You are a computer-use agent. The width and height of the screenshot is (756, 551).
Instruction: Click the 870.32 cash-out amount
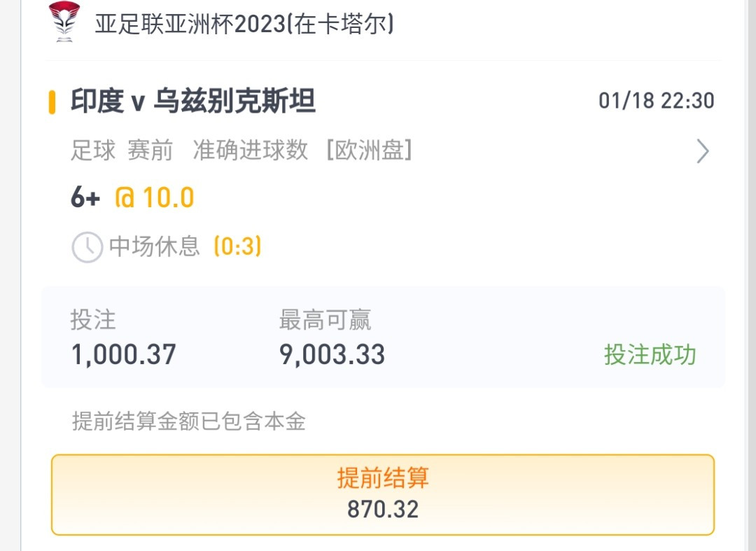[x=383, y=510]
